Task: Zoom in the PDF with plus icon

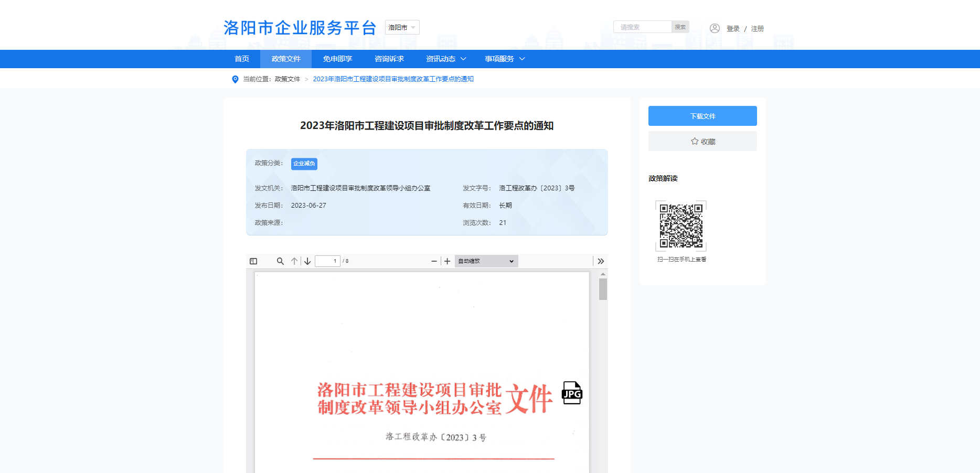Action: click(447, 261)
